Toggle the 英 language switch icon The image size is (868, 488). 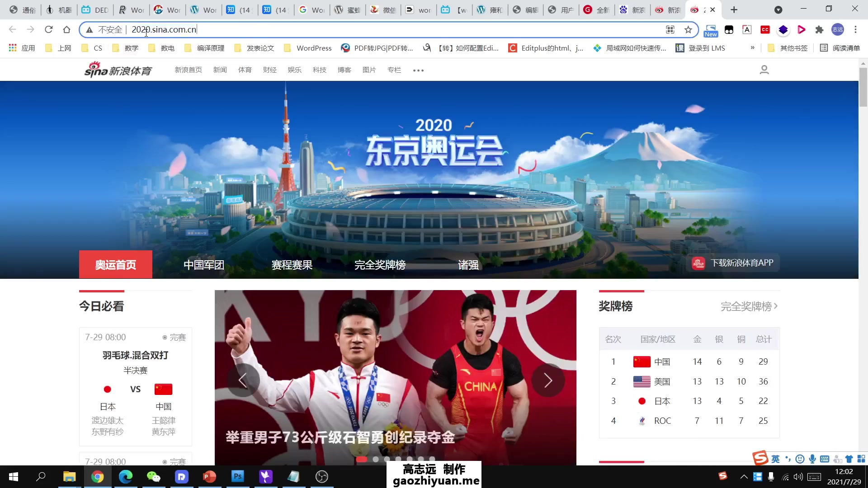[x=774, y=458]
